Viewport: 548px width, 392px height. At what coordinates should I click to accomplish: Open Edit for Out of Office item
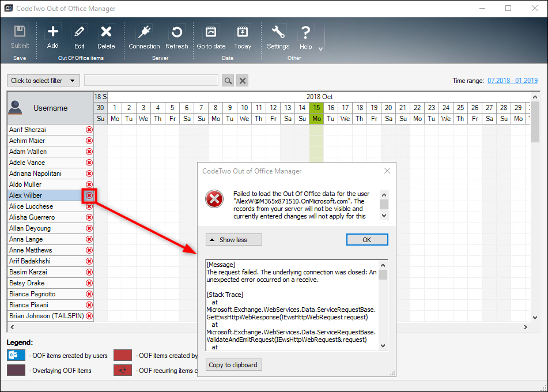pyautogui.click(x=80, y=37)
